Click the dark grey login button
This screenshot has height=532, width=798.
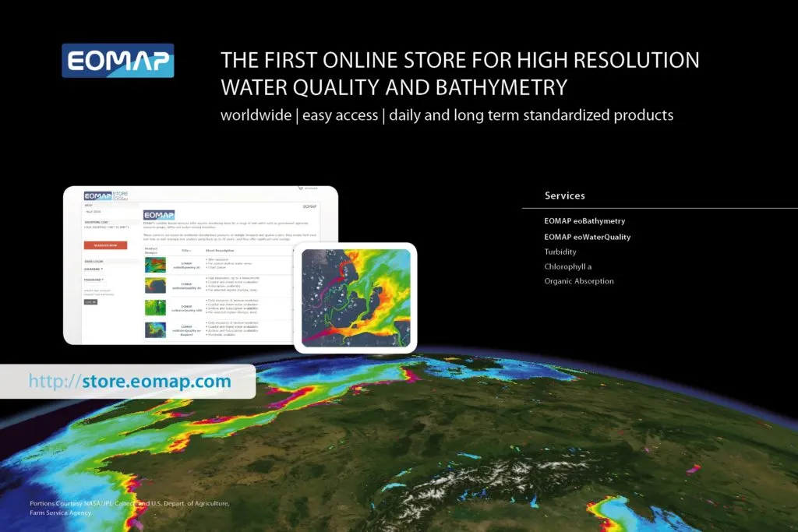pyautogui.click(x=90, y=302)
